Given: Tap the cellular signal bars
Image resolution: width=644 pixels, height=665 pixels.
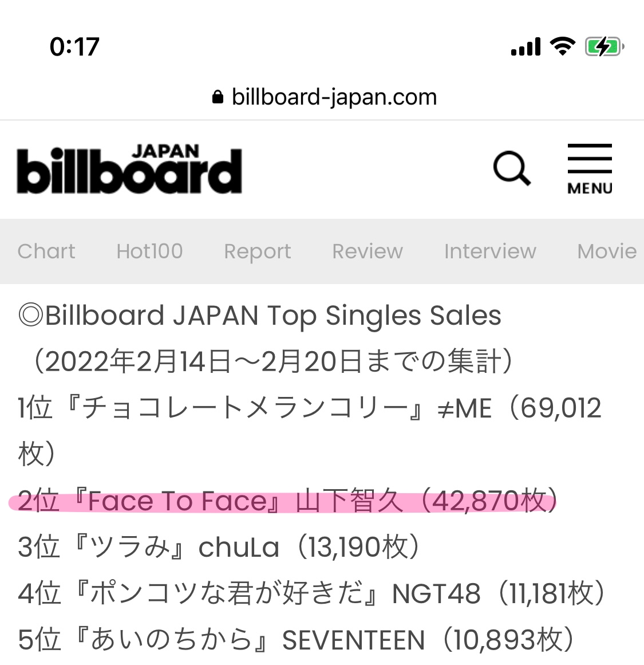Looking at the screenshot, I should pos(526,47).
